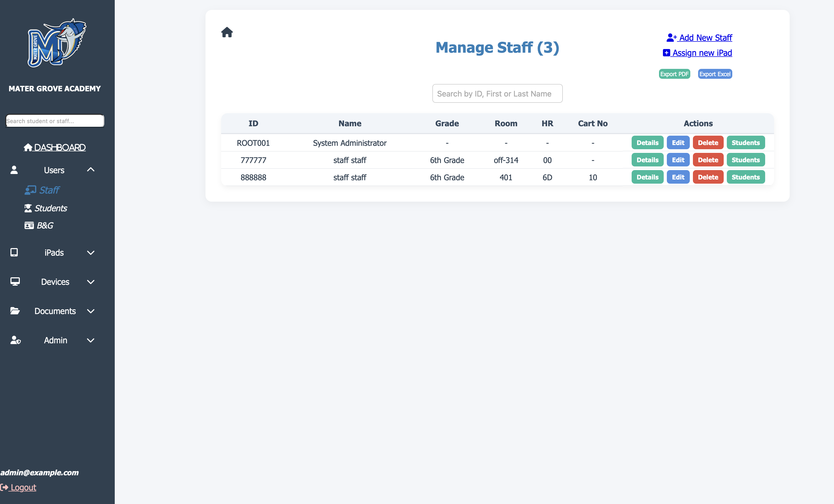Click the home icon above the table
This screenshot has height=504, width=834.
(227, 33)
